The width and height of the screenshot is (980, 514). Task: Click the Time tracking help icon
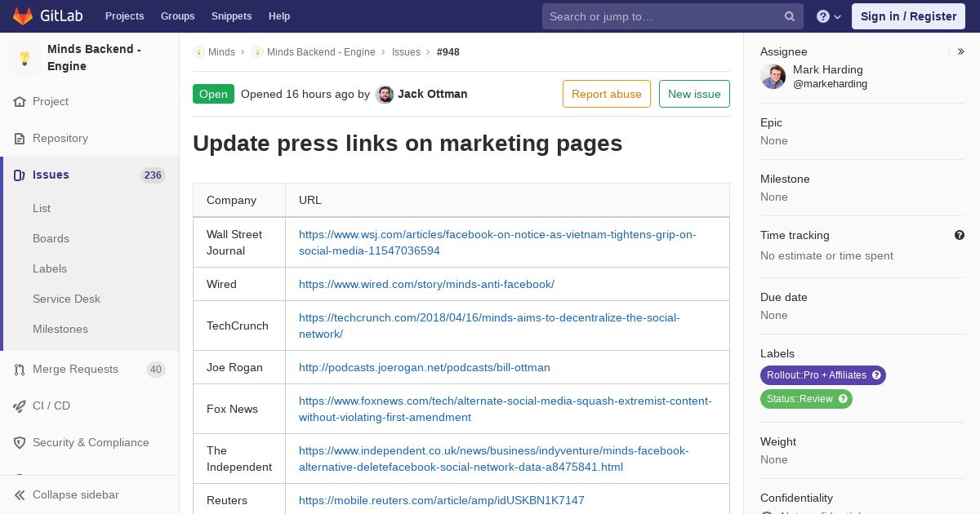(960, 235)
